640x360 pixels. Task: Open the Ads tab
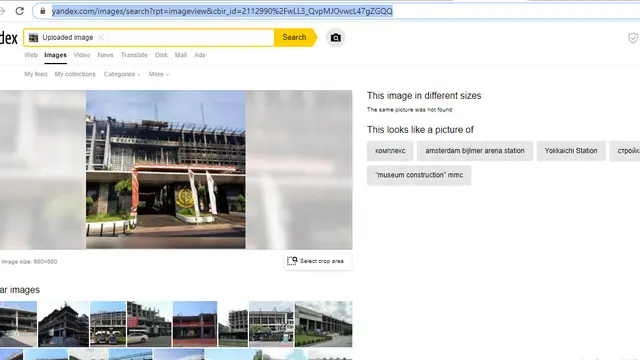click(x=200, y=55)
